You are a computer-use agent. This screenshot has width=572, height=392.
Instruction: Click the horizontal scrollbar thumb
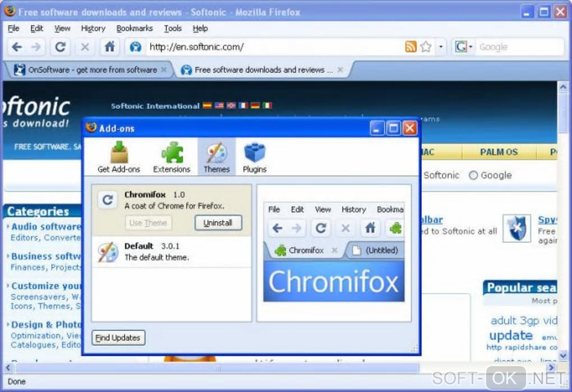click(218, 368)
